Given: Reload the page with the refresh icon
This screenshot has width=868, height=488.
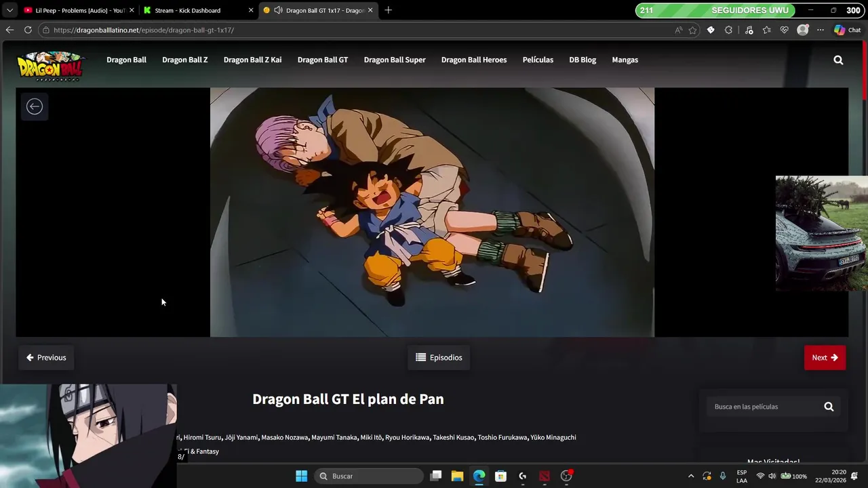Looking at the screenshot, I should (x=28, y=30).
